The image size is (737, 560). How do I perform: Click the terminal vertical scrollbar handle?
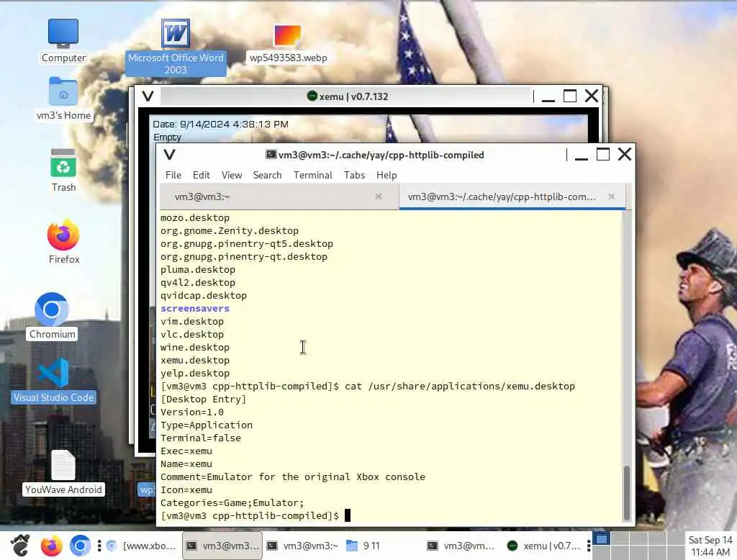[626, 492]
